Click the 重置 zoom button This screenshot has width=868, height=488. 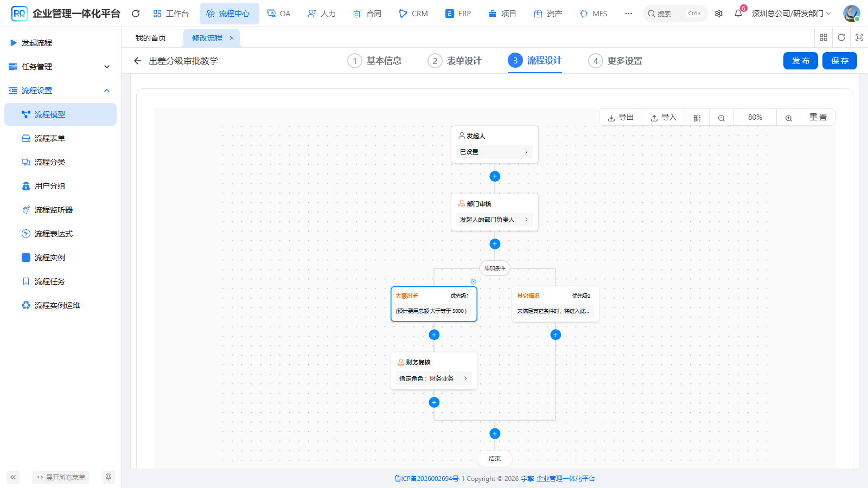(818, 118)
